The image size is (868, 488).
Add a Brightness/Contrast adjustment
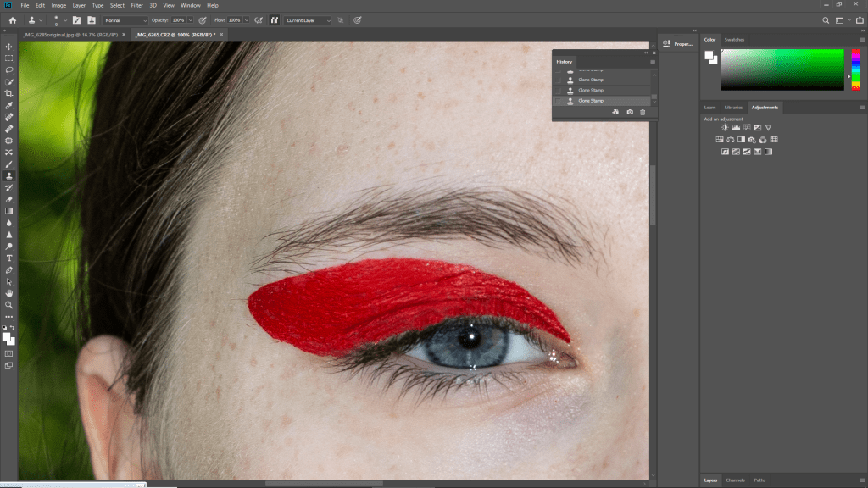click(x=724, y=128)
